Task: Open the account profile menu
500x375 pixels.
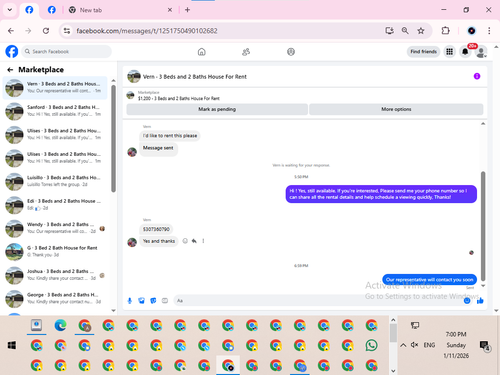Action: (x=481, y=52)
